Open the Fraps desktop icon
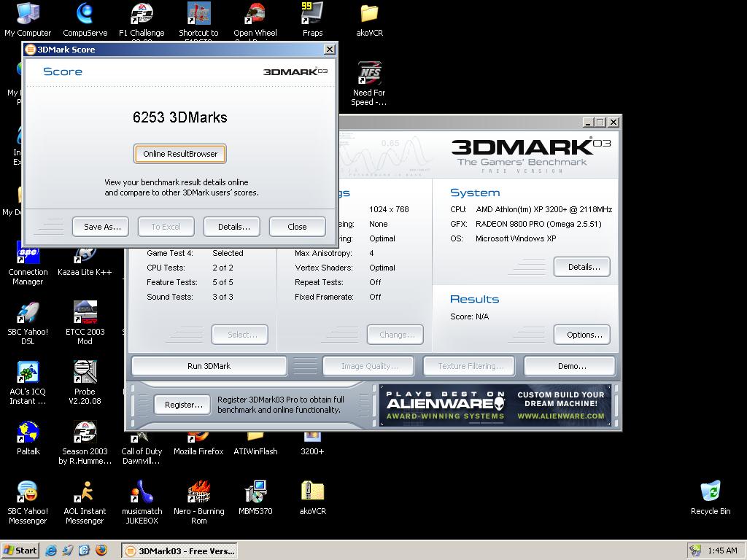 coord(312,15)
